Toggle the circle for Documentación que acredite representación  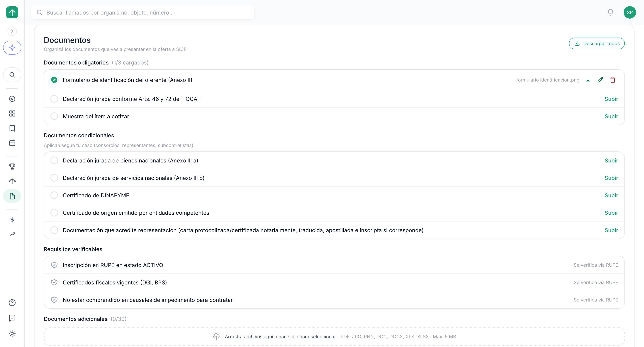[54, 230]
